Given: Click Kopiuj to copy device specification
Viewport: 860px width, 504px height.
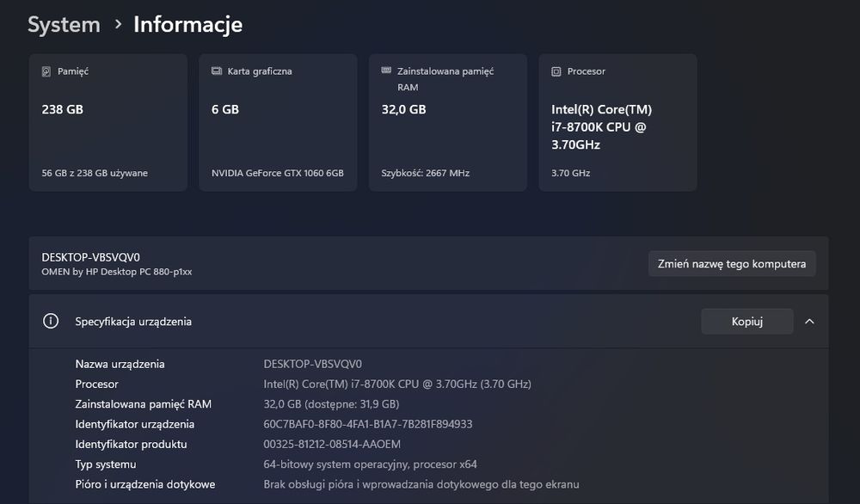Looking at the screenshot, I should click(747, 322).
